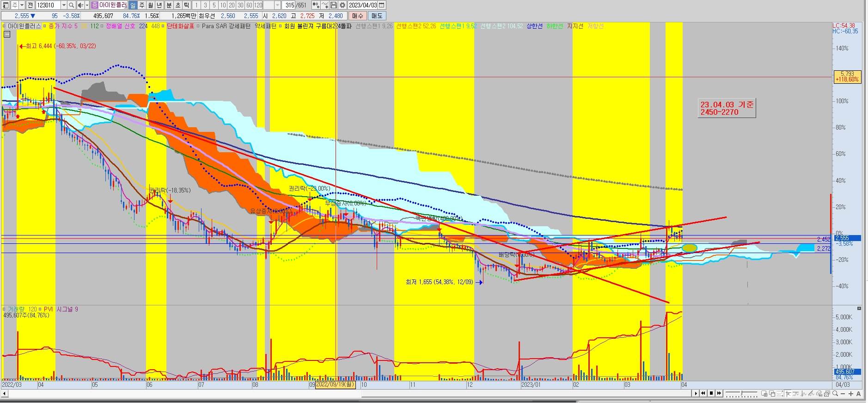Click the first window-grid icon in bottom toolbar
The height and width of the screenshot is (403, 868).
click(764, 394)
